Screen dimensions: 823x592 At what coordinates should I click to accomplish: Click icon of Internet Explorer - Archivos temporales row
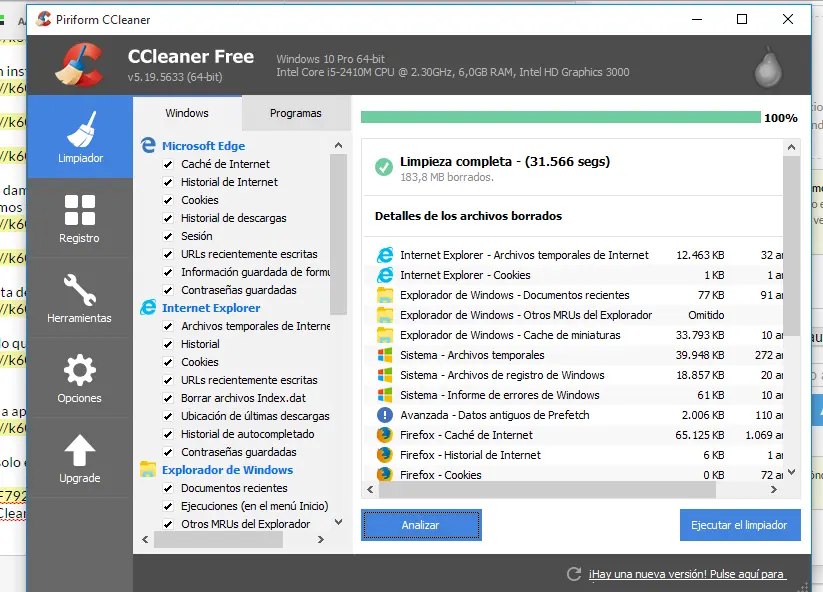385,255
